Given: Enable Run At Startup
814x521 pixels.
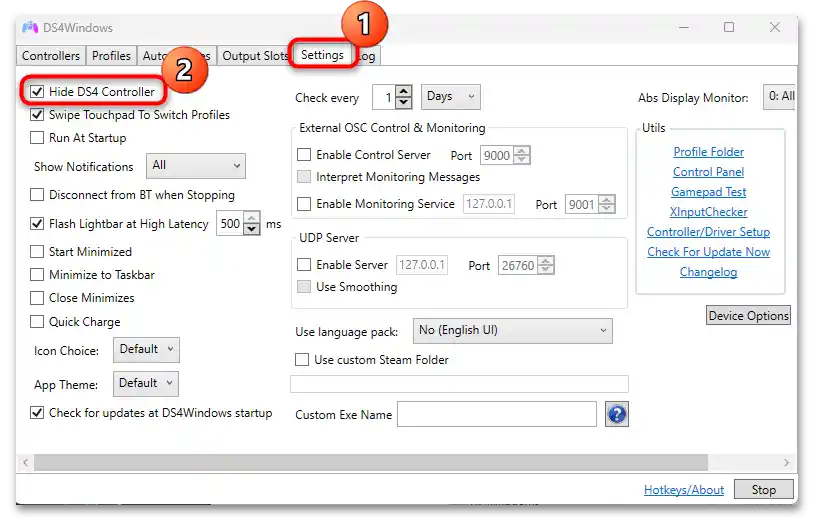Looking at the screenshot, I should pyautogui.click(x=37, y=138).
